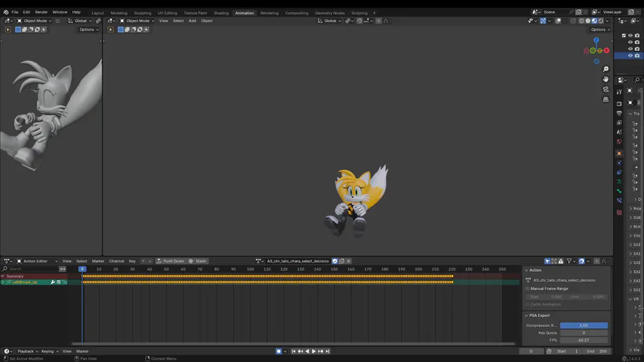Open the checkered Texture properties tab icon
The image size is (644, 362).
pos(619,212)
